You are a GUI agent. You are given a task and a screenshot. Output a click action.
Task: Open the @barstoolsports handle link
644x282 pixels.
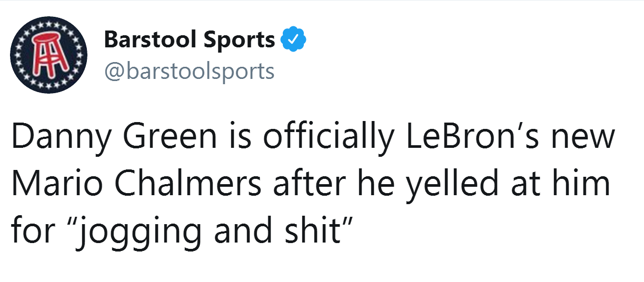click(190, 71)
